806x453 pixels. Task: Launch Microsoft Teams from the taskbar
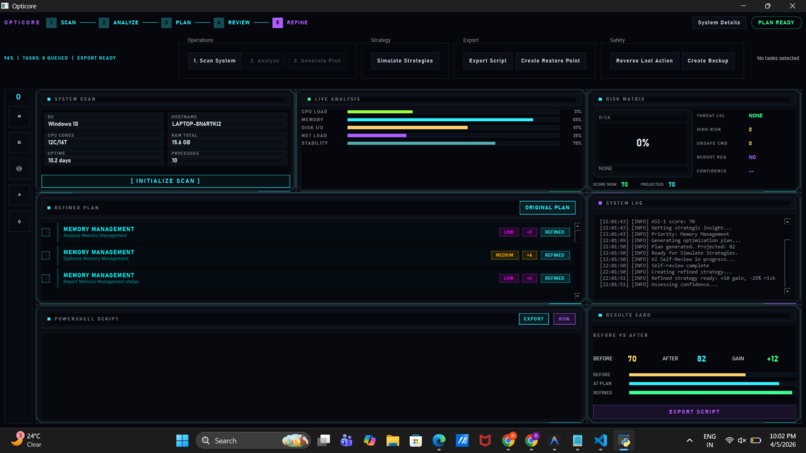coord(346,441)
